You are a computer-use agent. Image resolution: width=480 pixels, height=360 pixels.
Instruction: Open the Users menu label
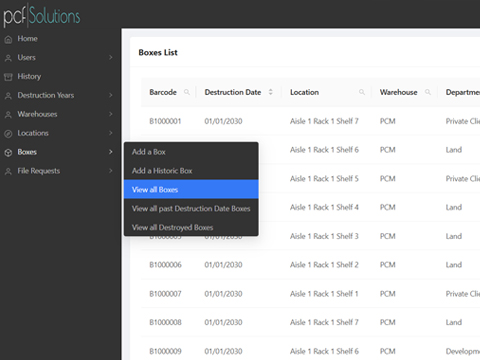point(26,57)
